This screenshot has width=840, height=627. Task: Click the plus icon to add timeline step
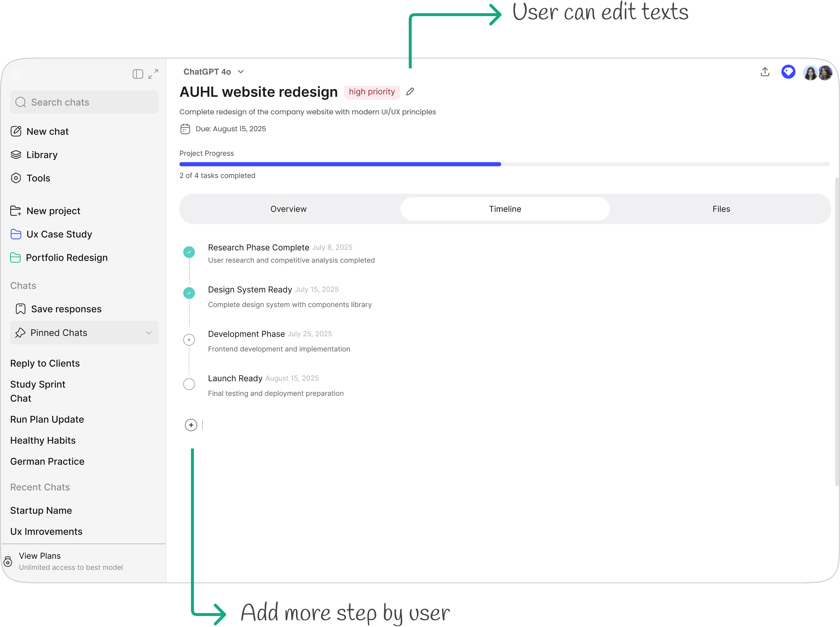(191, 425)
